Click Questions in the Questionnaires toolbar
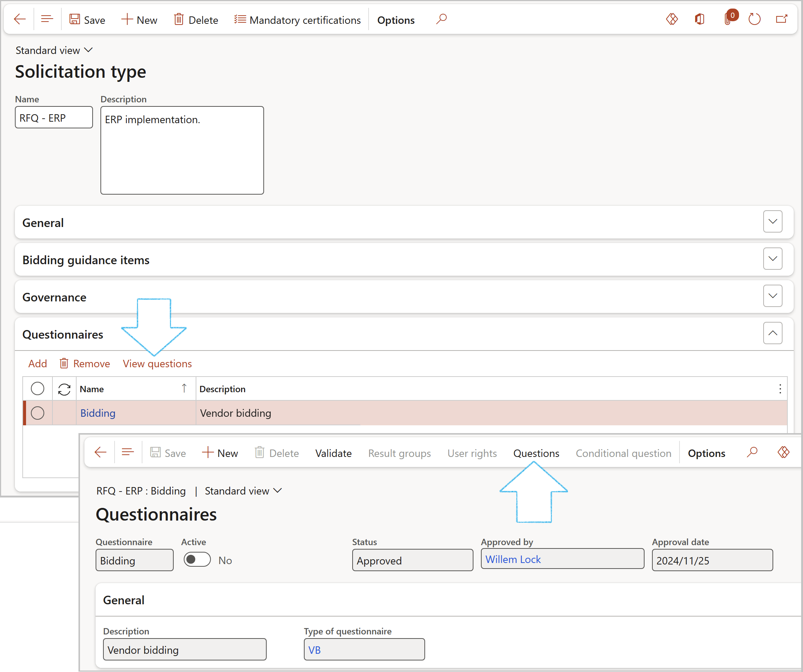803x672 pixels. 536,453
